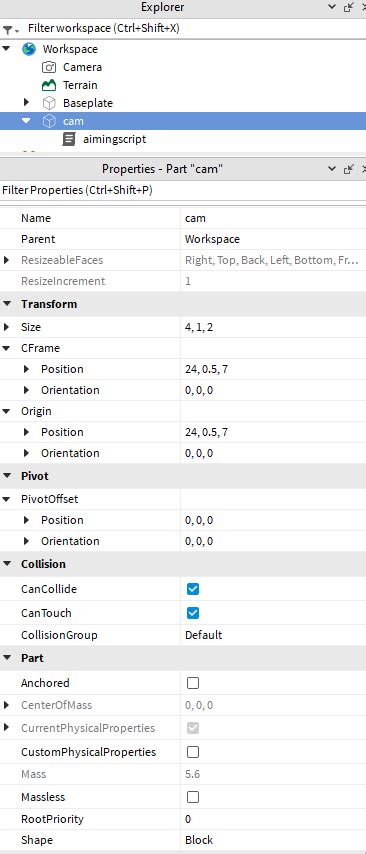Enable the Anchored checkbox
The height and width of the screenshot is (854, 366).
pos(193,683)
